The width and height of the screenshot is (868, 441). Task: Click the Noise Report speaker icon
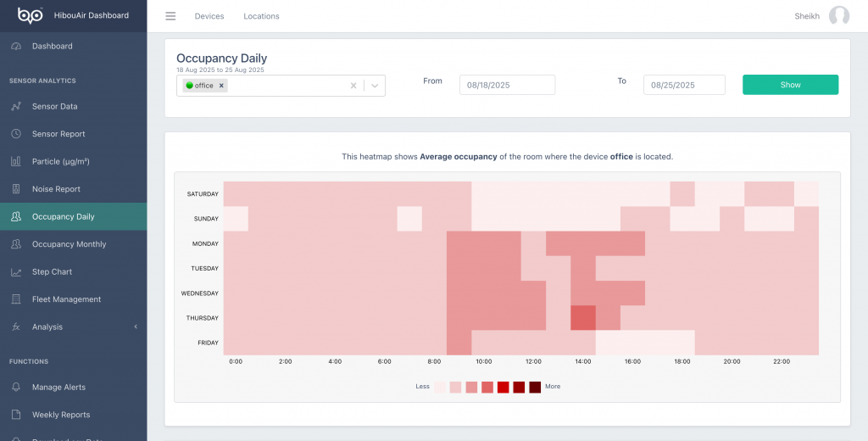tap(16, 189)
